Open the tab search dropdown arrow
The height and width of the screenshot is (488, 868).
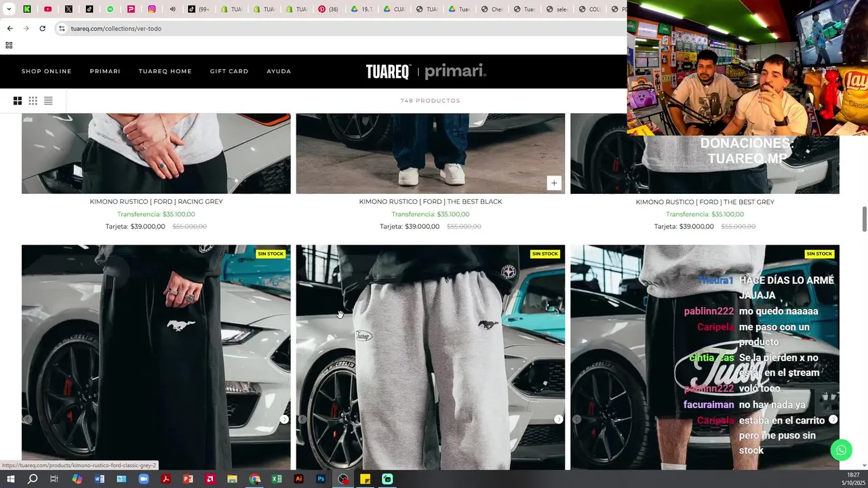[x=9, y=9]
